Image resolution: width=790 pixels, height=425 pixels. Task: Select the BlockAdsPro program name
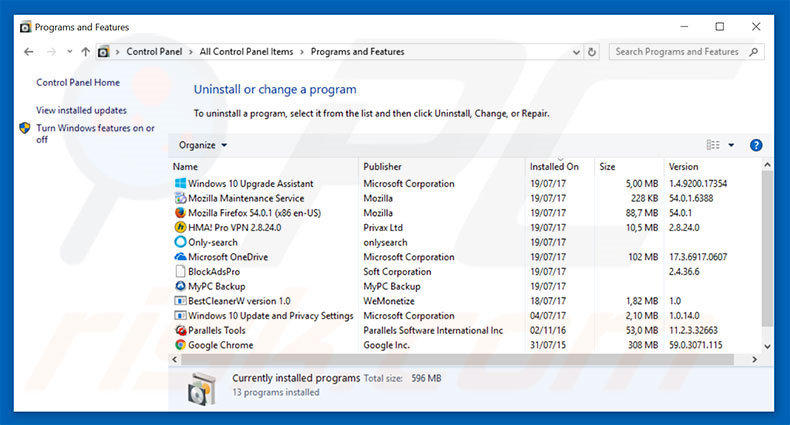[214, 271]
